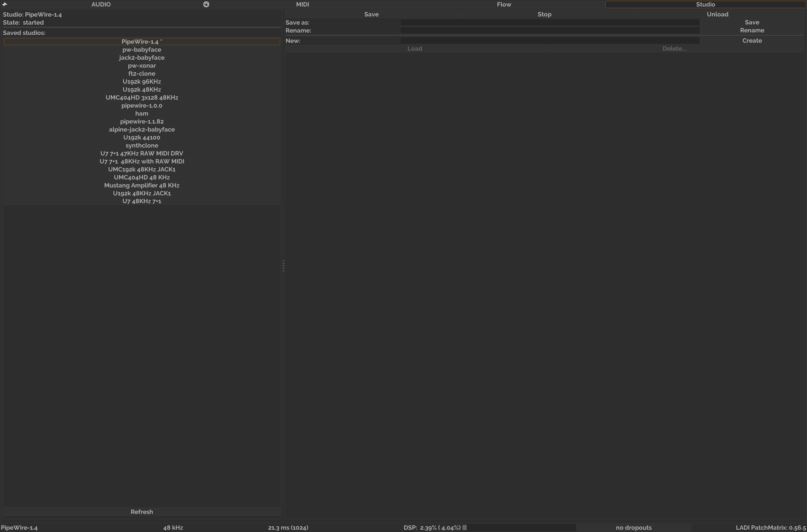Screen dimensions: 807x532
Task: Select the pw-babyface saved studio
Action: (x=141, y=50)
